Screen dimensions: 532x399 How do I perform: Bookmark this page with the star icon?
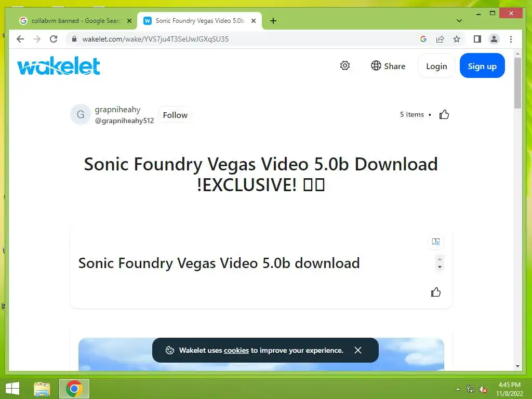457,39
